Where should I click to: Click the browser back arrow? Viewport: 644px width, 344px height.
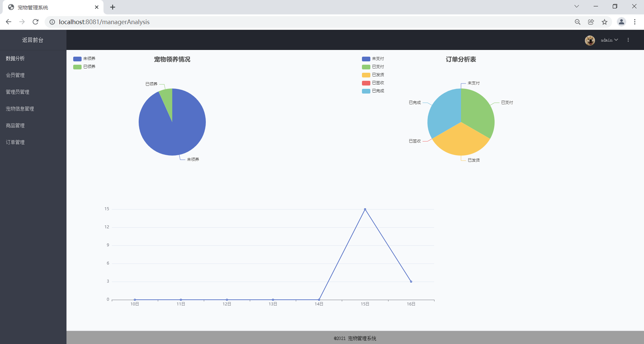tap(9, 22)
